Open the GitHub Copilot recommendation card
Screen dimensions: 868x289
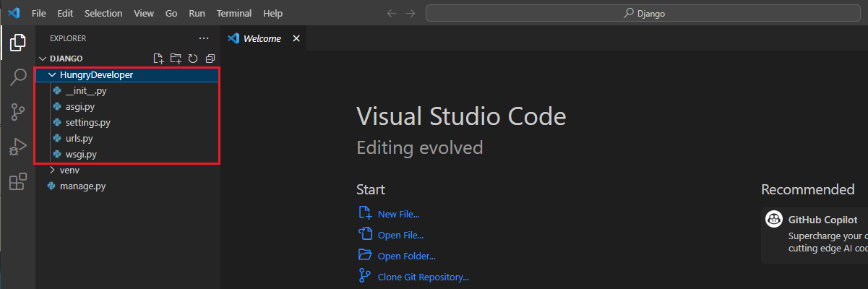[815, 234]
